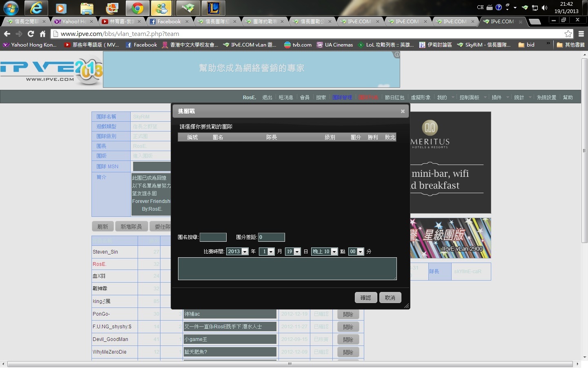Click 開除 in the Devil_GoodMan row
Screen dimensions: 588x381
(348, 340)
